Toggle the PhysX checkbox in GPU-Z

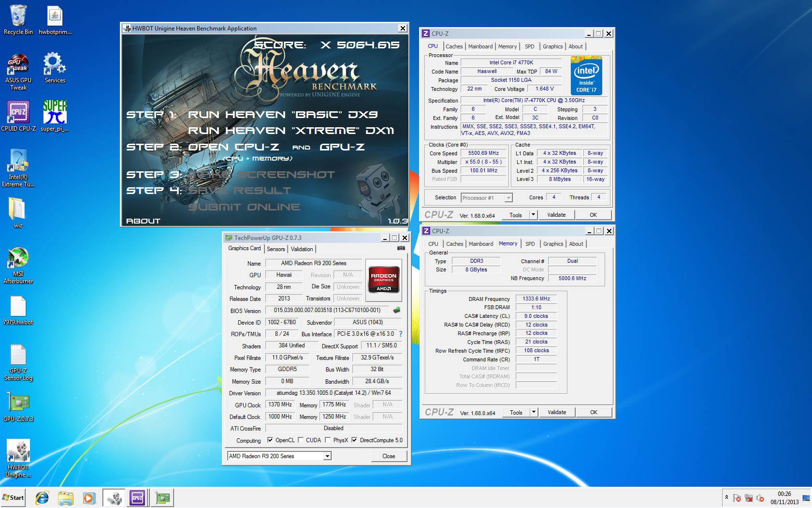[328, 440]
